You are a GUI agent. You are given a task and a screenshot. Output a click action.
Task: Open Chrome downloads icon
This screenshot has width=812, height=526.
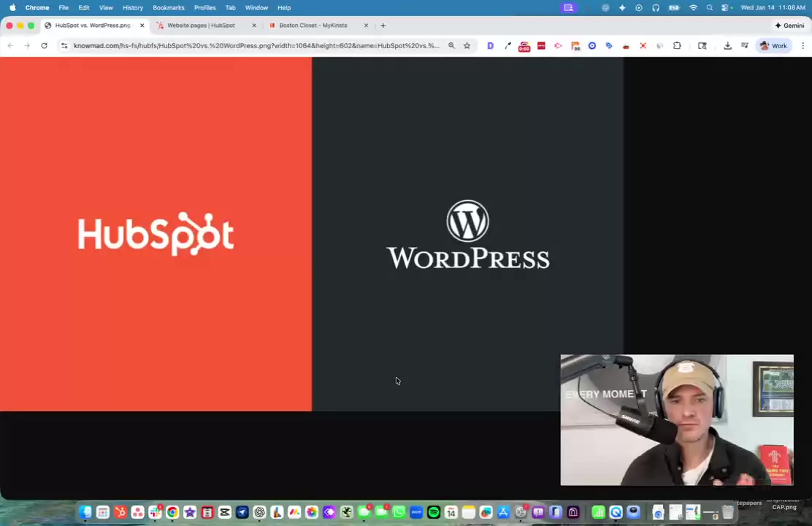(727, 45)
